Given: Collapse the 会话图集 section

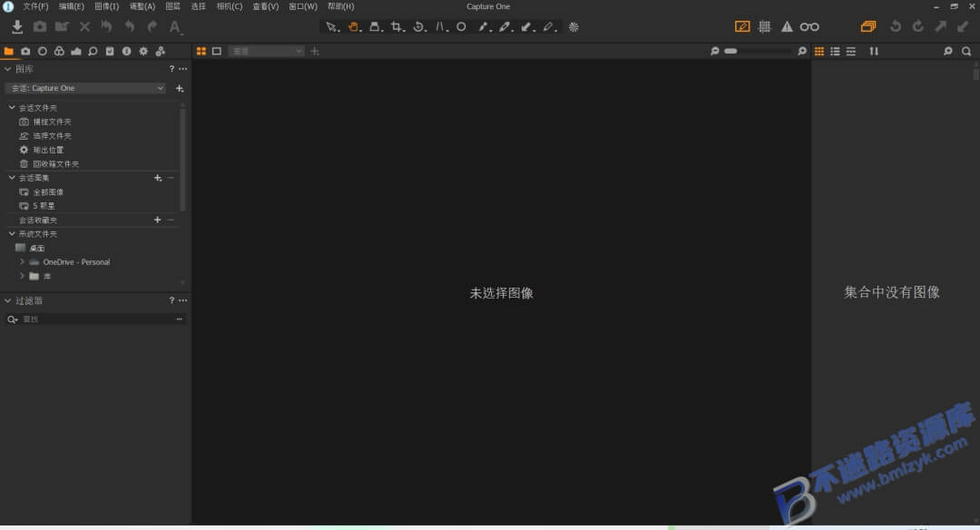Looking at the screenshot, I should pyautogui.click(x=12, y=178).
